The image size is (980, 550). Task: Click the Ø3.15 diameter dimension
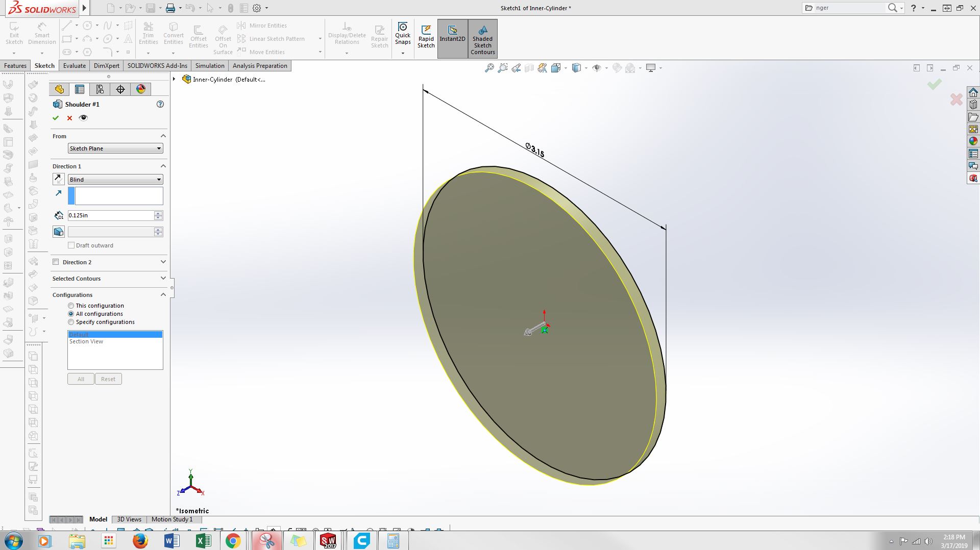[x=535, y=150]
